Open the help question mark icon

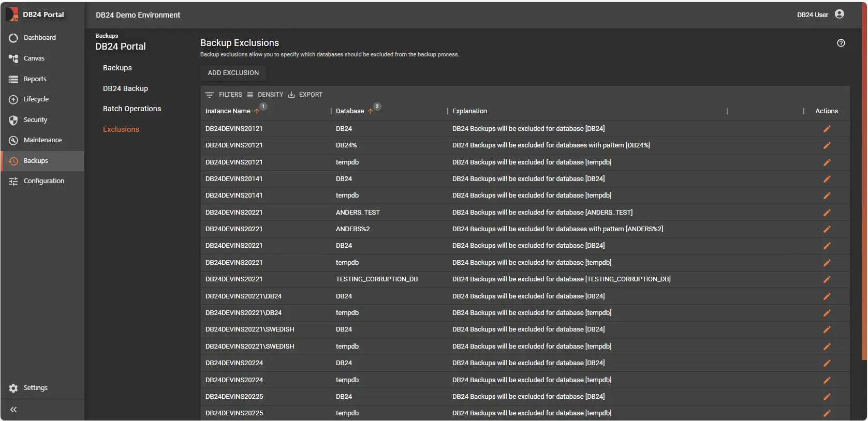point(841,43)
